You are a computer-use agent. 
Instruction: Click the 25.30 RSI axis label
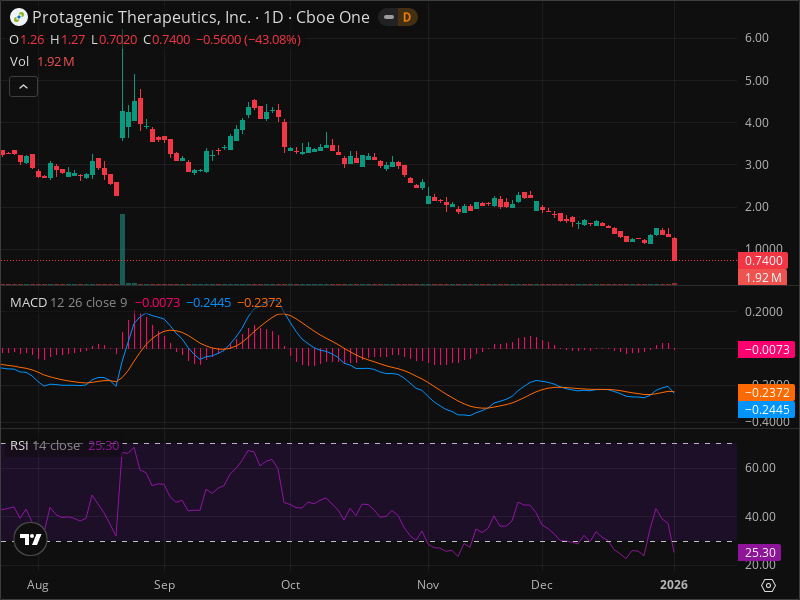[760, 553]
